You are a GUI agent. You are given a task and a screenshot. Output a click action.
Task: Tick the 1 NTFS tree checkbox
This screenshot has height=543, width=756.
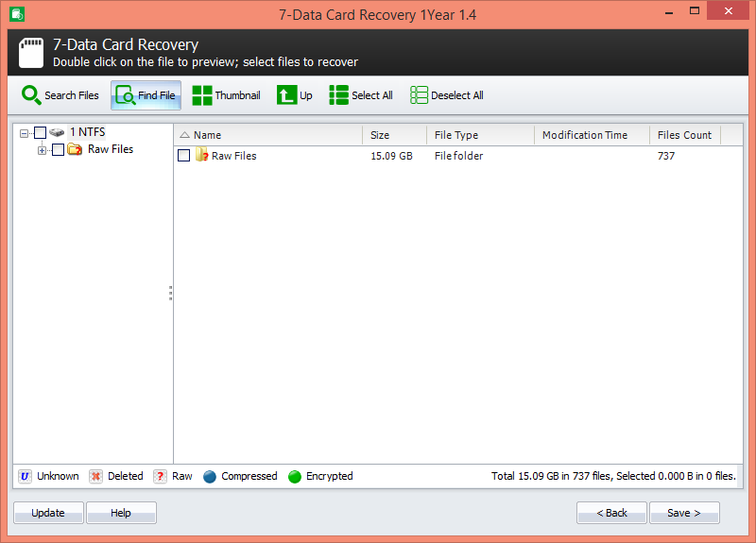(x=41, y=132)
